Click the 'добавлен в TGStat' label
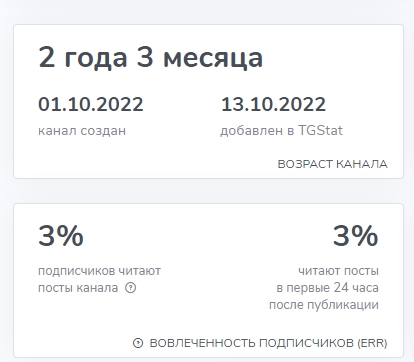The image size is (414, 362). [282, 130]
